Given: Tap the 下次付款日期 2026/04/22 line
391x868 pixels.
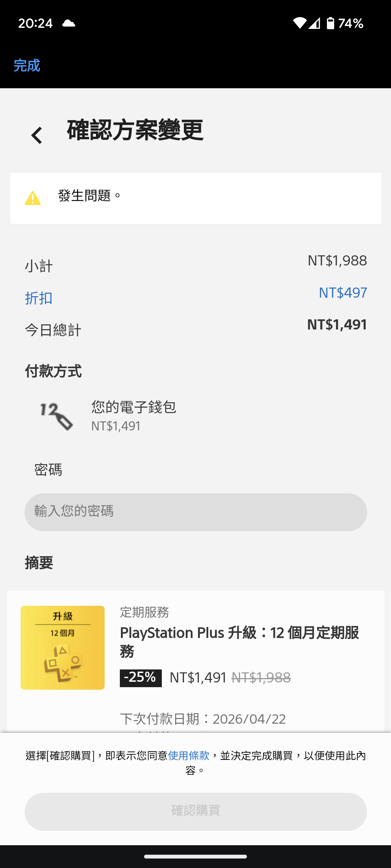Looking at the screenshot, I should click(x=203, y=719).
